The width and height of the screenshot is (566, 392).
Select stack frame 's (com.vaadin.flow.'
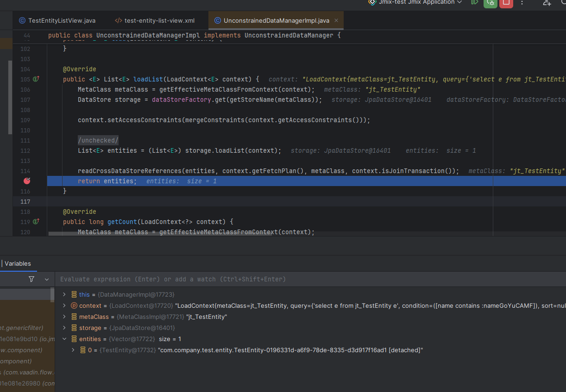[x=27, y=372]
